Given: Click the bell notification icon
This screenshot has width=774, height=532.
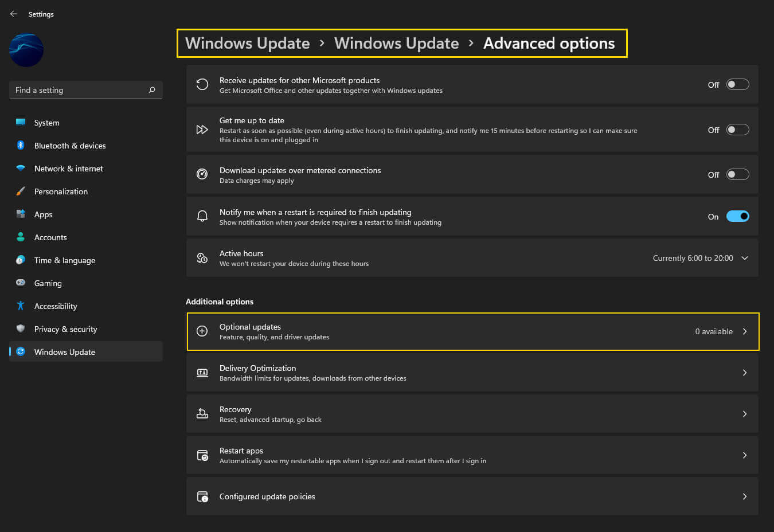Looking at the screenshot, I should pyautogui.click(x=202, y=216).
